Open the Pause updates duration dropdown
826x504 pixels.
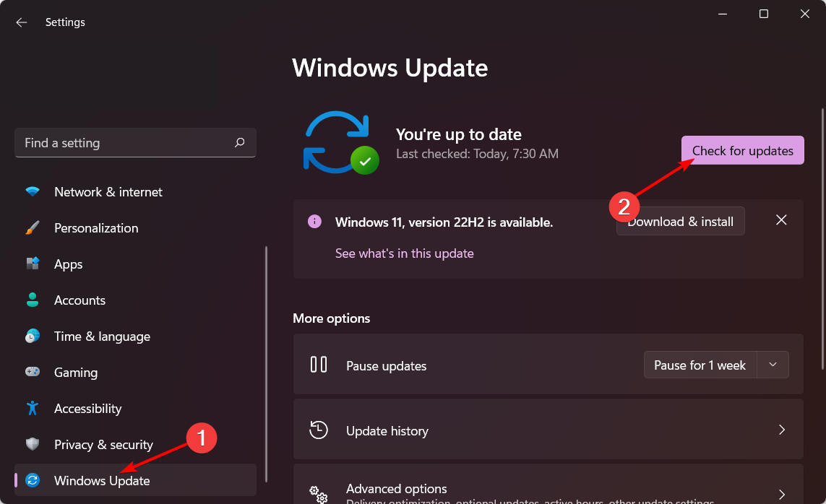(x=773, y=365)
